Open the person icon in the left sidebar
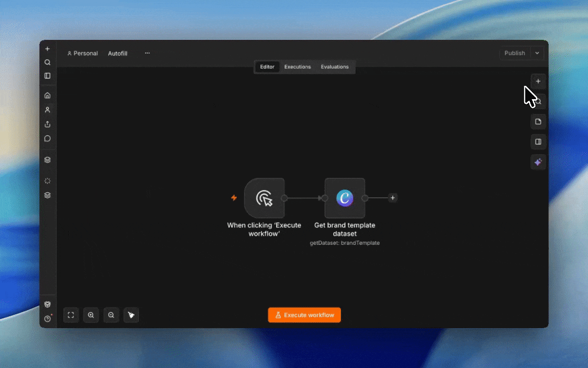 pos(47,110)
